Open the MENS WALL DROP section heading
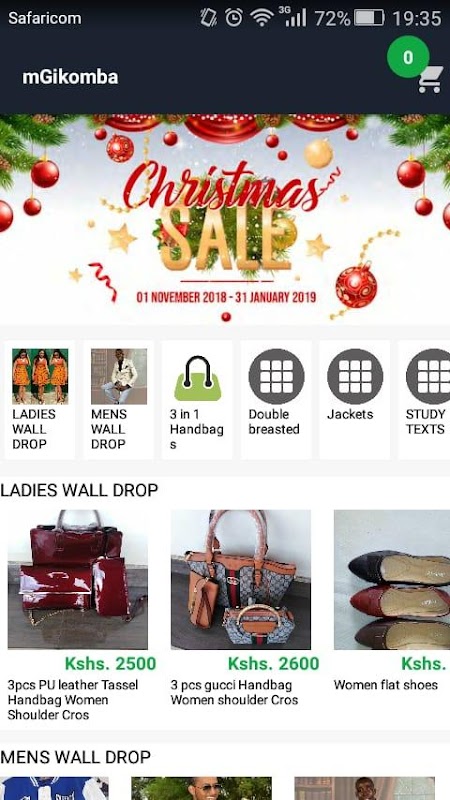The height and width of the screenshot is (800, 450). click(x=76, y=757)
